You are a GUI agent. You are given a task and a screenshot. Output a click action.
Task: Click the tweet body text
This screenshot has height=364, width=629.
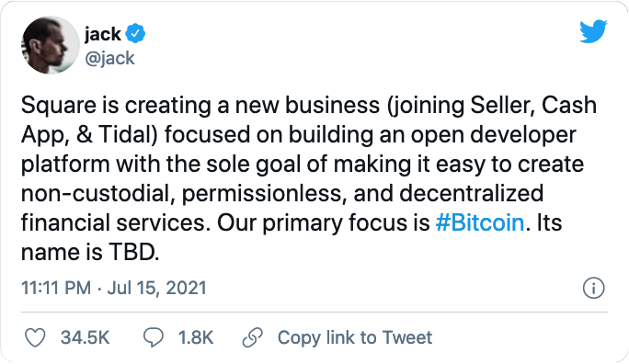tap(309, 178)
